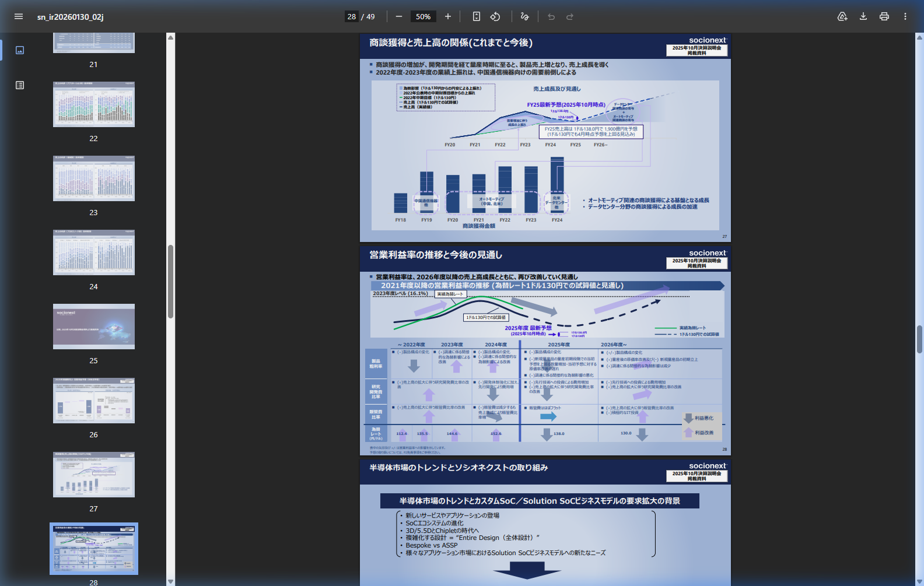Screen dimensions: 924x586
Task: Print the document
Action: coord(884,16)
